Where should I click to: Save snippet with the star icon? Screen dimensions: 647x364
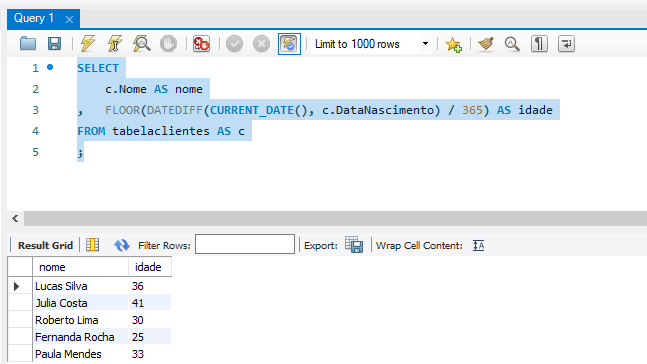pos(453,44)
